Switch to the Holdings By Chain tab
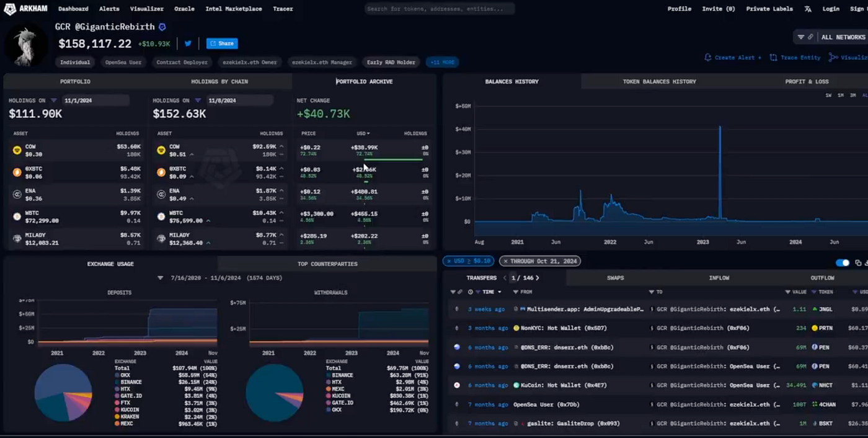 click(219, 81)
